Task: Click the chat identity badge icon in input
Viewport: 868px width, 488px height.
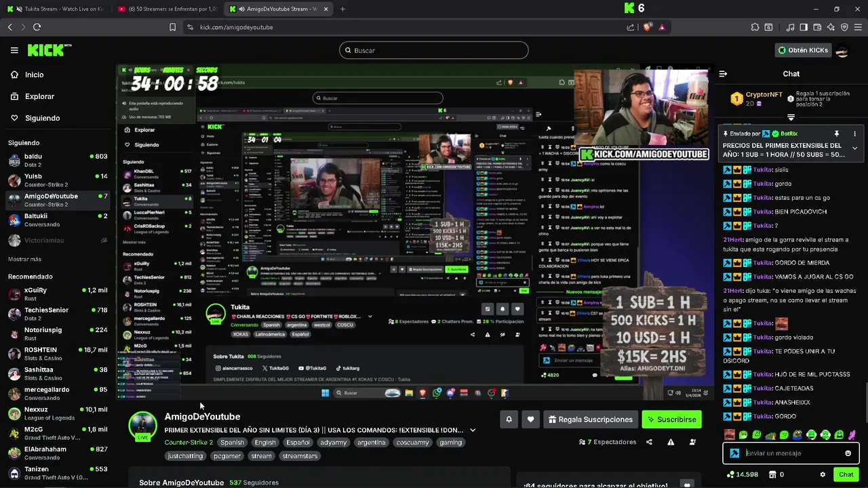Action: click(x=734, y=453)
